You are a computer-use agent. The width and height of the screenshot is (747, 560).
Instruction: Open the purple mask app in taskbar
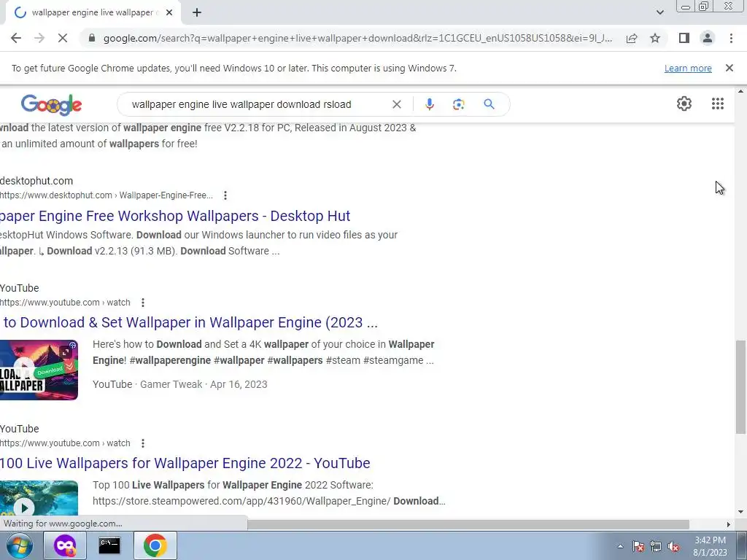[65, 545]
